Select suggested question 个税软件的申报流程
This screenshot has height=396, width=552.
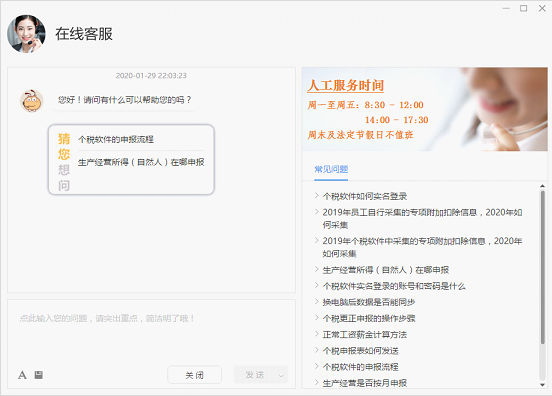(116, 139)
